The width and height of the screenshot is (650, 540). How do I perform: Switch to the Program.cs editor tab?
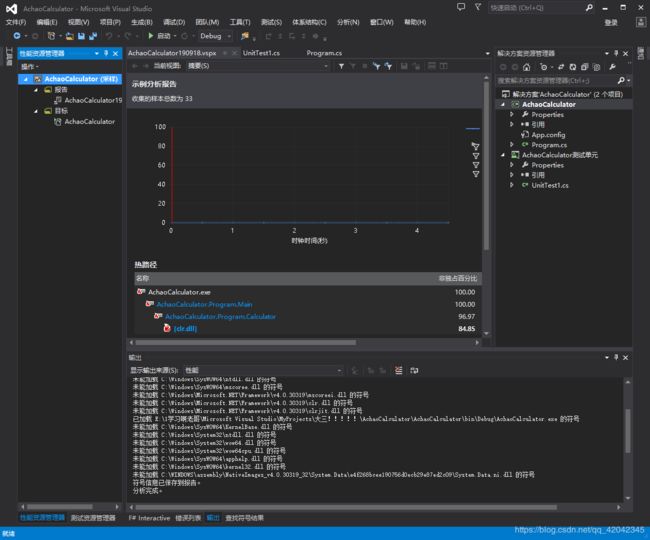point(324,53)
